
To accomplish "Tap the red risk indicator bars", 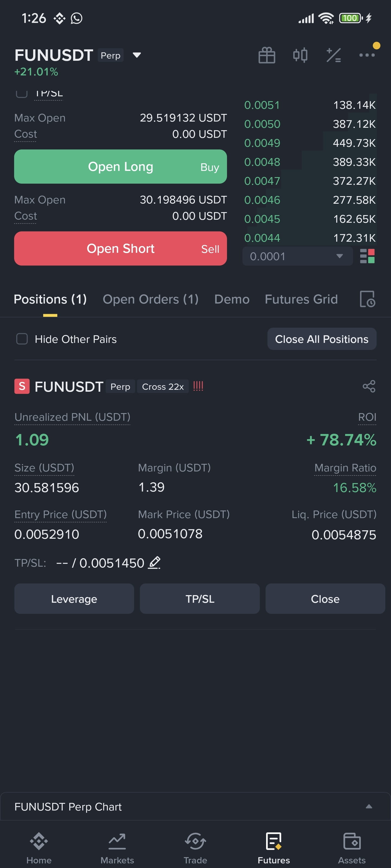I will [198, 386].
